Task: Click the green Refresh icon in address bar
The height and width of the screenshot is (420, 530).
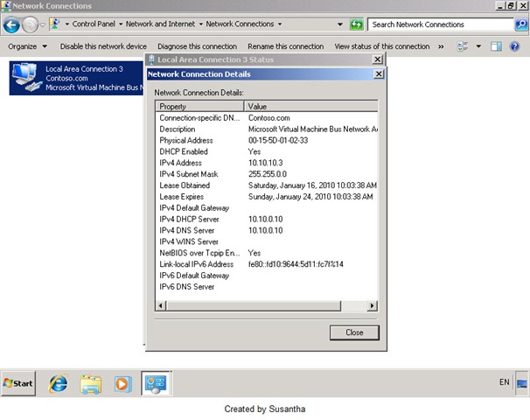Action: pyautogui.click(x=356, y=24)
